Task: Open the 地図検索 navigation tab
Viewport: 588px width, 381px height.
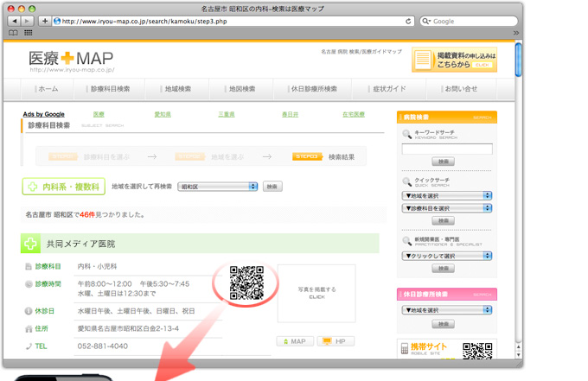Action: coord(240,89)
